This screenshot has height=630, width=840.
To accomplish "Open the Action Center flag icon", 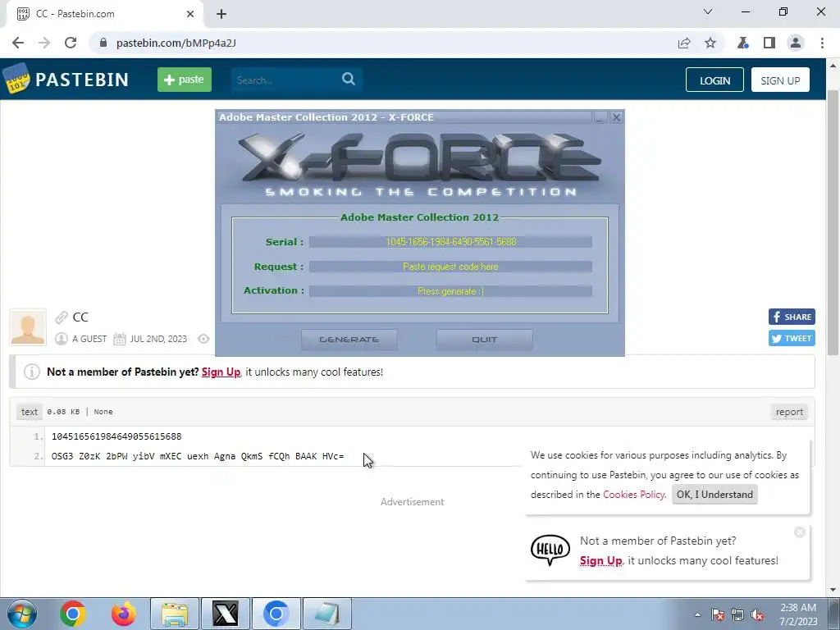I will click(718, 614).
